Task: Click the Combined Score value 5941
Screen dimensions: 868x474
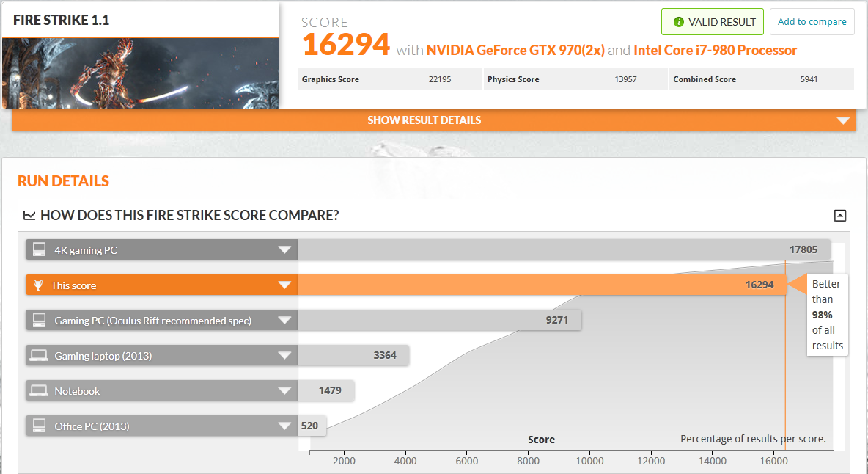Action: tap(809, 79)
